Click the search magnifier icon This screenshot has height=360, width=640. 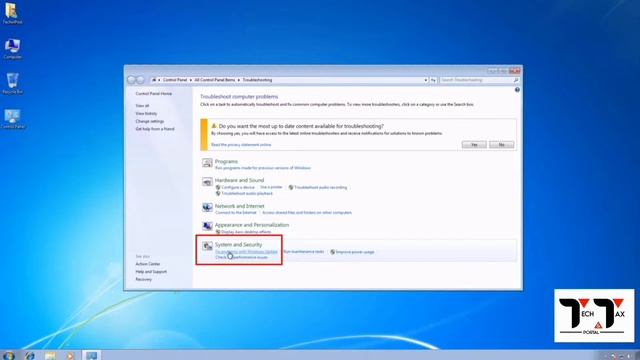pyautogui.click(x=516, y=80)
